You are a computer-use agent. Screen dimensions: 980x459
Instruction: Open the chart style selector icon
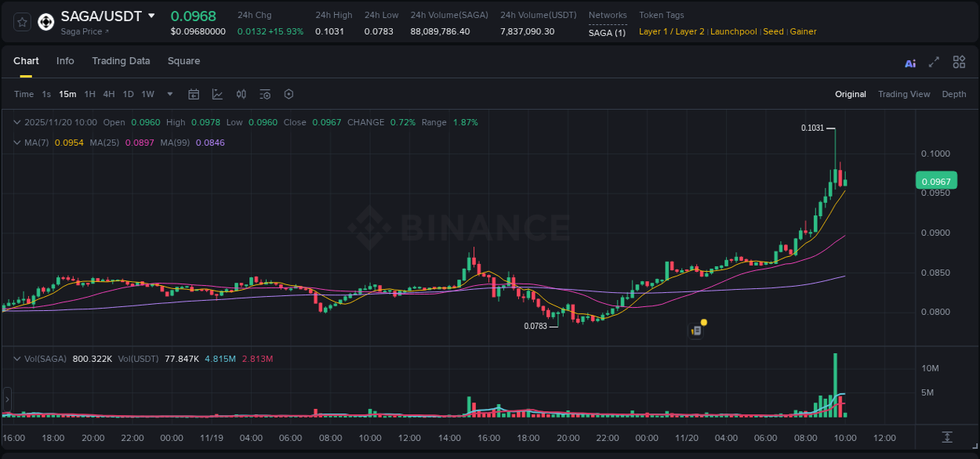(216, 94)
